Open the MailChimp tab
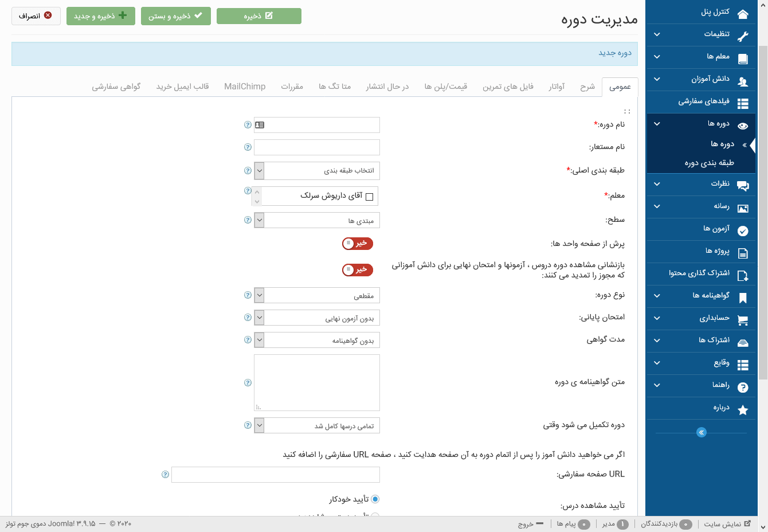 245,87
